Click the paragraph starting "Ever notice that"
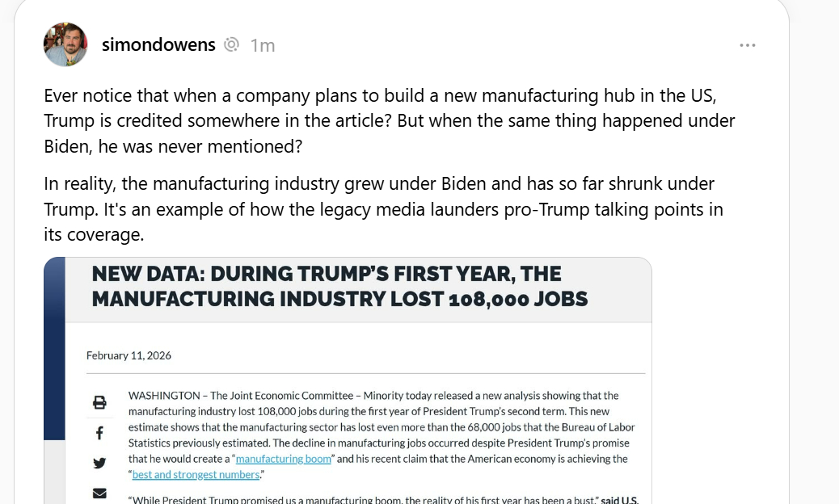Viewport: 839px width, 504px height. point(389,120)
